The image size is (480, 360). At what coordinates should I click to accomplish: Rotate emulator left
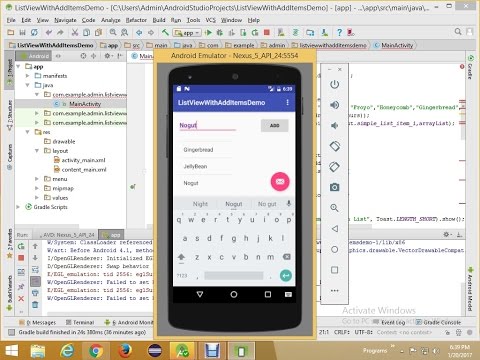335,146
